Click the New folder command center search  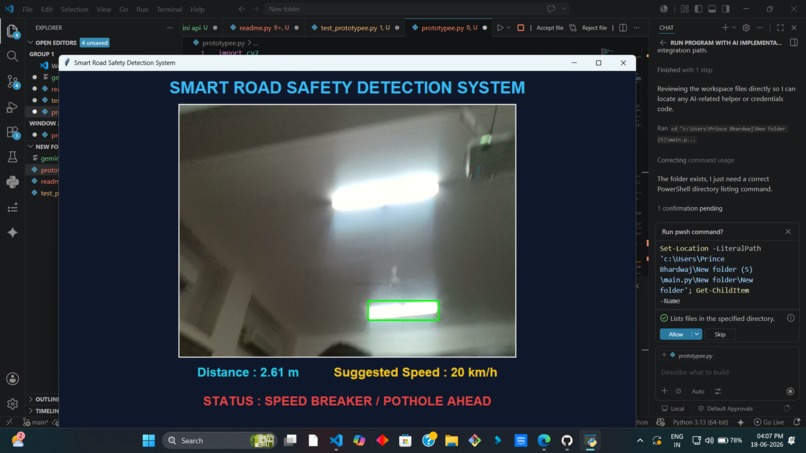(417, 9)
